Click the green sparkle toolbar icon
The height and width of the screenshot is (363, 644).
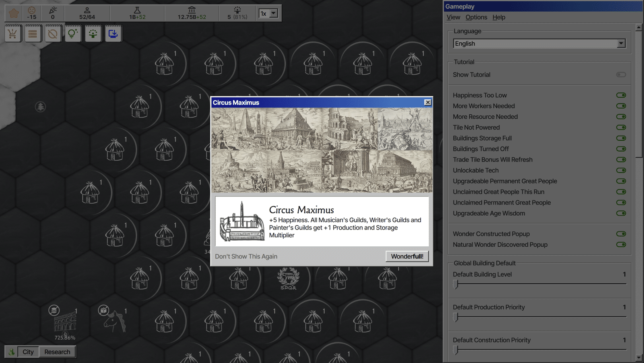pos(93,33)
